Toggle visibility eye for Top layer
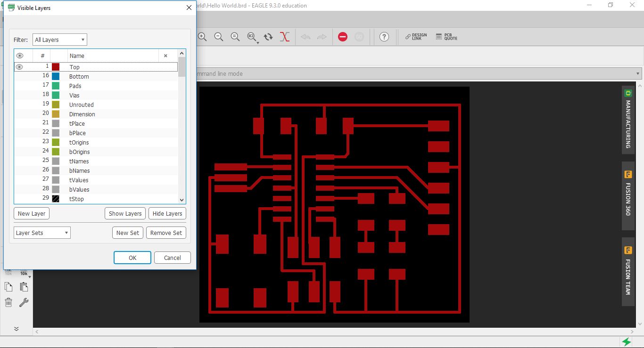Viewport: 644px width, 348px height. pyautogui.click(x=19, y=67)
